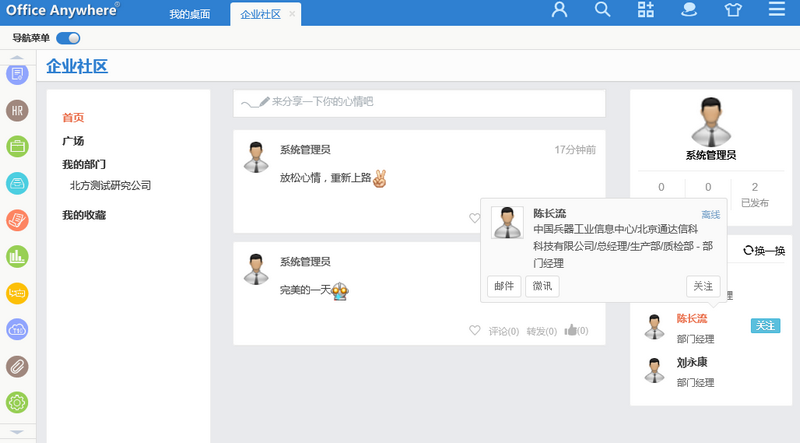Image resolution: width=800 pixels, height=443 pixels.
Task: Open the theme skin (T-shirt) icon
Action: pyautogui.click(x=733, y=11)
